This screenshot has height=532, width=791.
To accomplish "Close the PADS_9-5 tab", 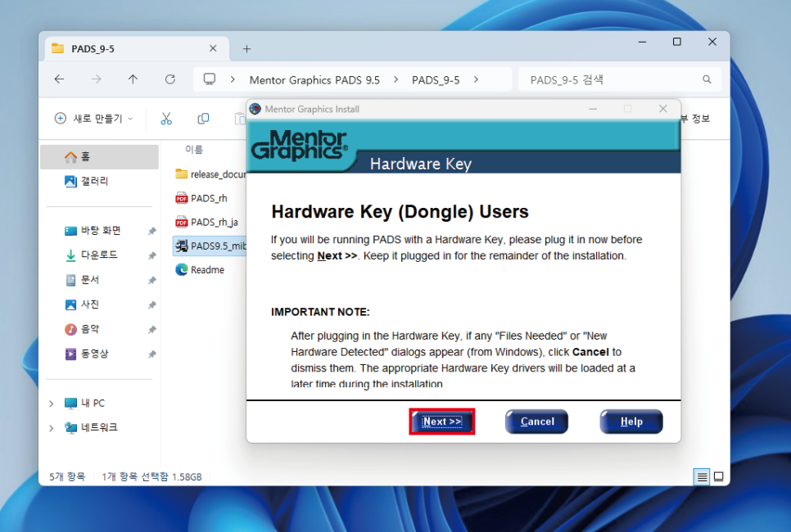I will (213, 48).
